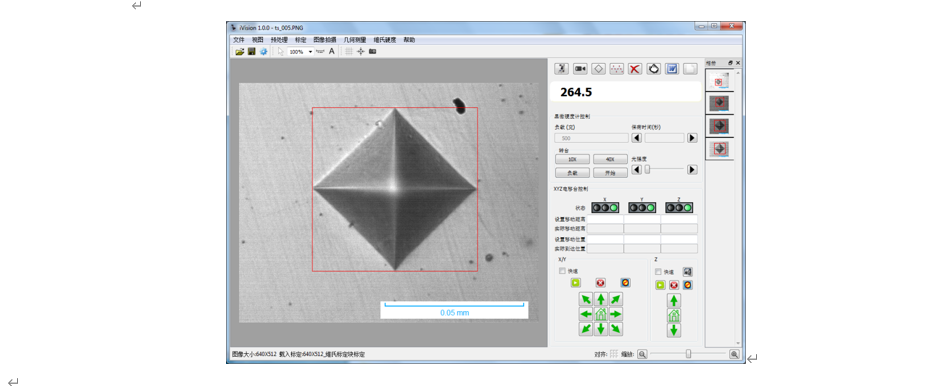Increase dwell time with the right arrow
This screenshot has width=947, height=386.
tap(692, 138)
